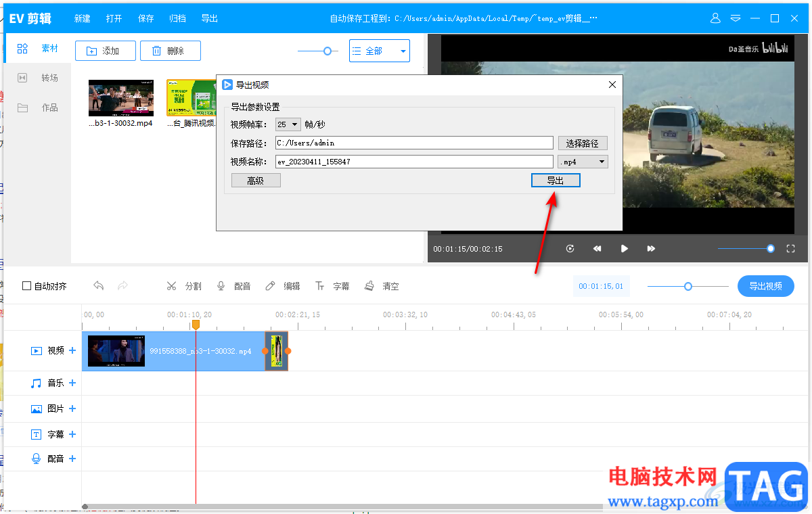The width and height of the screenshot is (812, 514).
Task: Click the 选择路径 button
Action: (x=583, y=143)
